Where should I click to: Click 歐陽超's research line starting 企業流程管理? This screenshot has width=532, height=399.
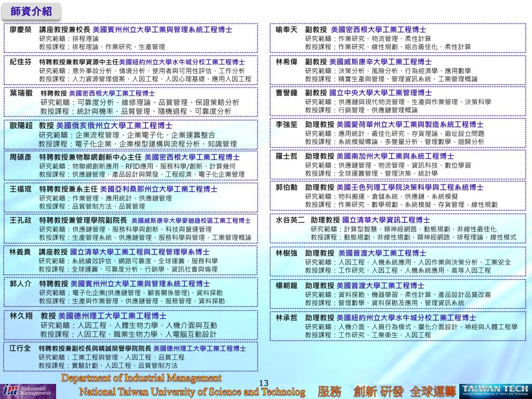127,135
